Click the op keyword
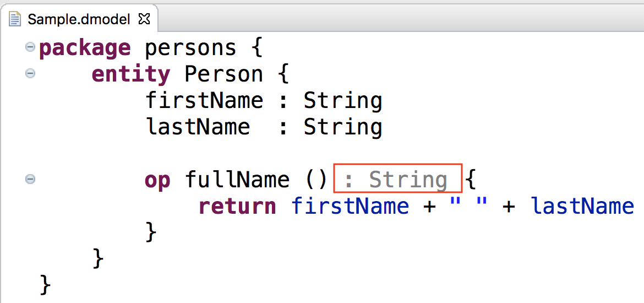The width and height of the screenshot is (644, 303). pyautogui.click(x=157, y=180)
